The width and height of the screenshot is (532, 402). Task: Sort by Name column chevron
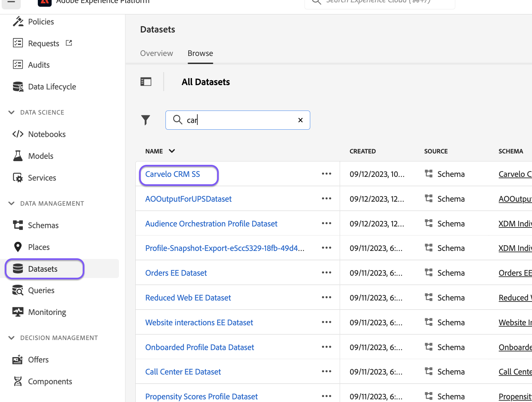[172, 151]
